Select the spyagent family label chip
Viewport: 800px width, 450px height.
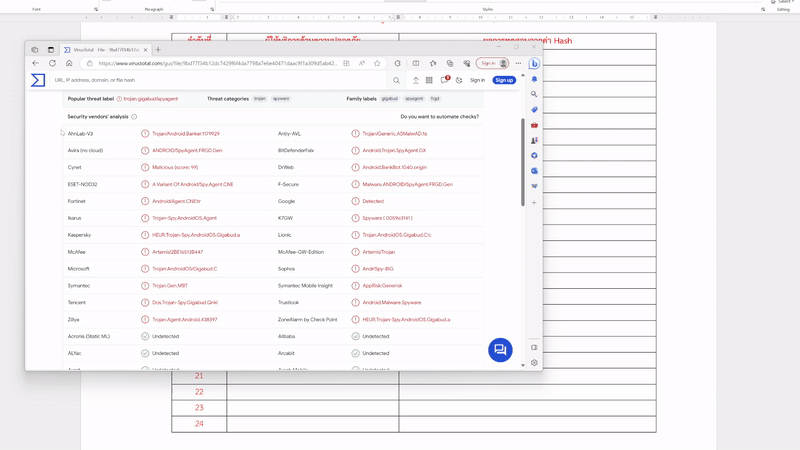(x=414, y=99)
